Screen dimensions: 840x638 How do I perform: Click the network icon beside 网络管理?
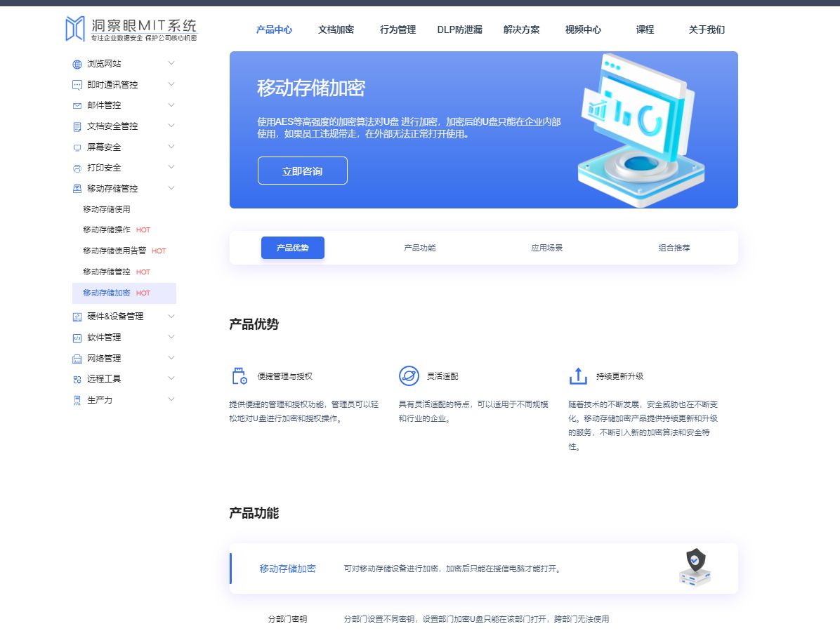[77, 359]
